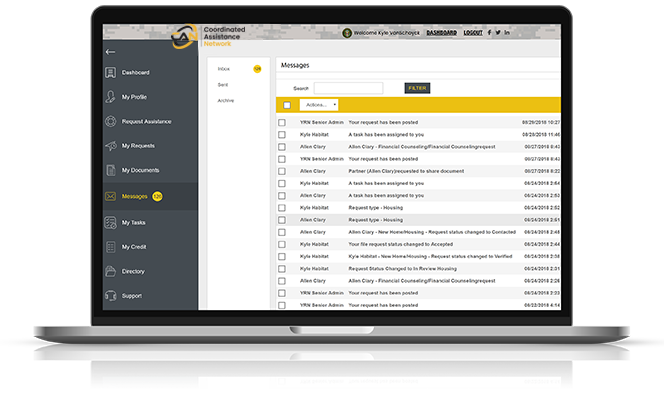The width and height of the screenshot is (664, 394).
Task: Click the My Credit sheet icon
Action: coord(111,247)
